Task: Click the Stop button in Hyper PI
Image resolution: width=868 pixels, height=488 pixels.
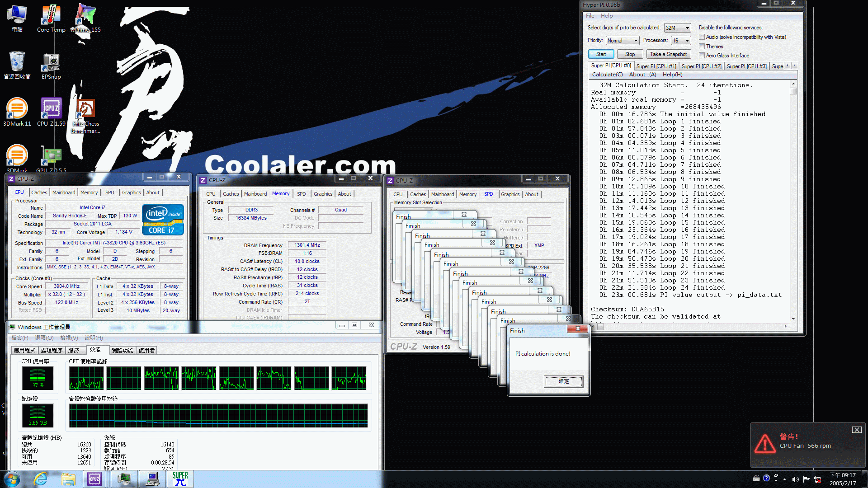Action: pyautogui.click(x=630, y=54)
